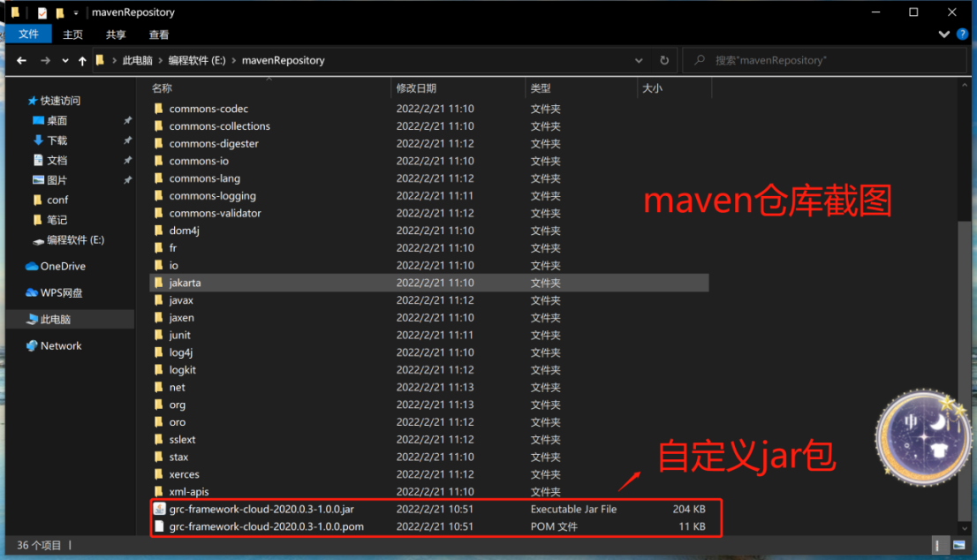Switch to the 查看 ribbon tab

tap(158, 34)
